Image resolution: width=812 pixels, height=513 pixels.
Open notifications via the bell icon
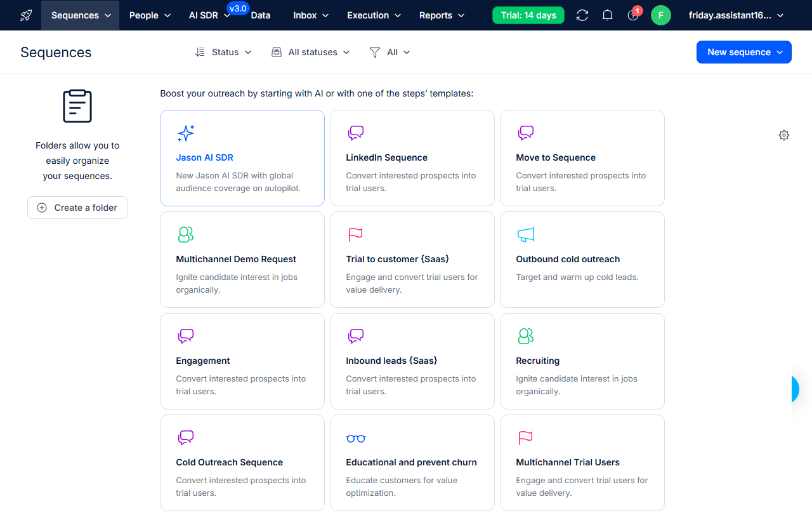click(607, 15)
